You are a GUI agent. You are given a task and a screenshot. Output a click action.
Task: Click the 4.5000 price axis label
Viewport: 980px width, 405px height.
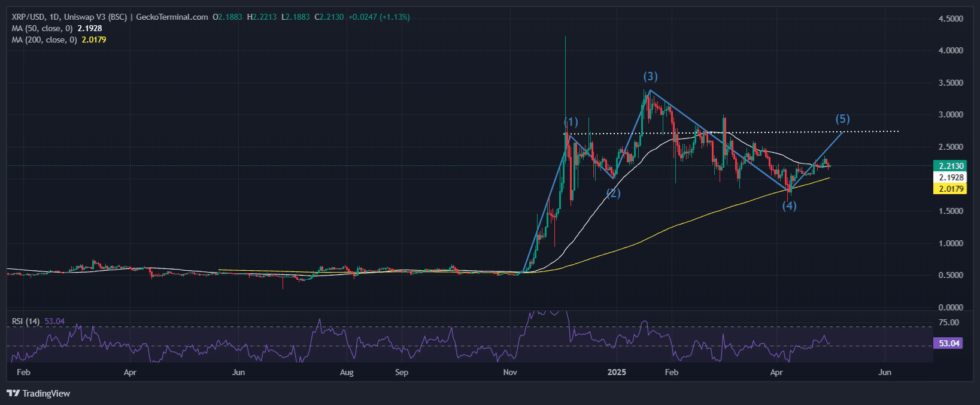951,19
